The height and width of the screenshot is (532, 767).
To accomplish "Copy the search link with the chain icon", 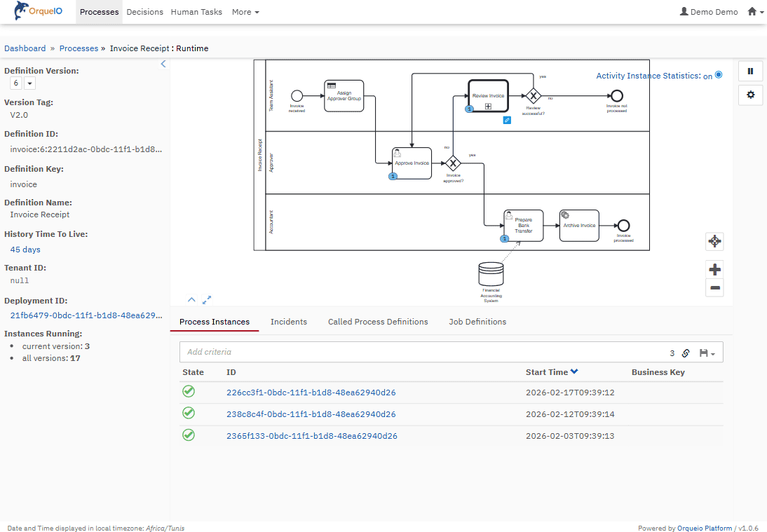I will click(x=686, y=353).
